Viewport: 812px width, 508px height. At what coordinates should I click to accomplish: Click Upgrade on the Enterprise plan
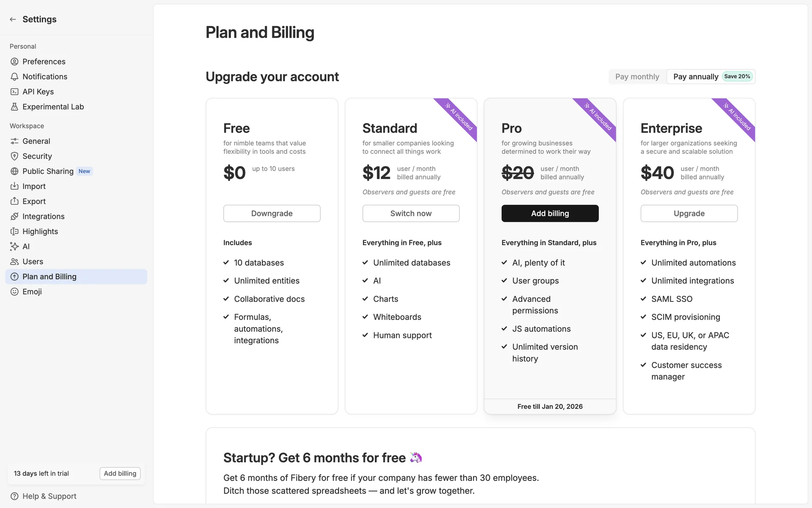click(689, 213)
